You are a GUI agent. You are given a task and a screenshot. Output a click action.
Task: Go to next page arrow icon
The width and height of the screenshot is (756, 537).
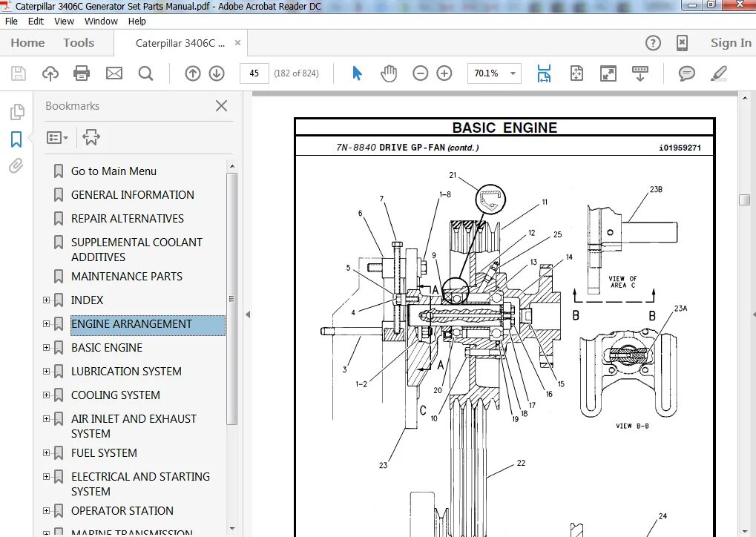217,73
